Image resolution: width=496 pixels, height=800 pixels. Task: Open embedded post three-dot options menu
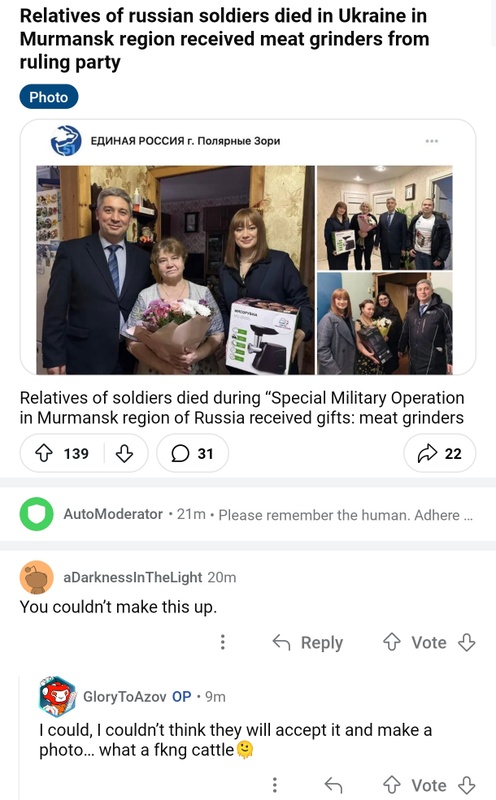tap(432, 141)
